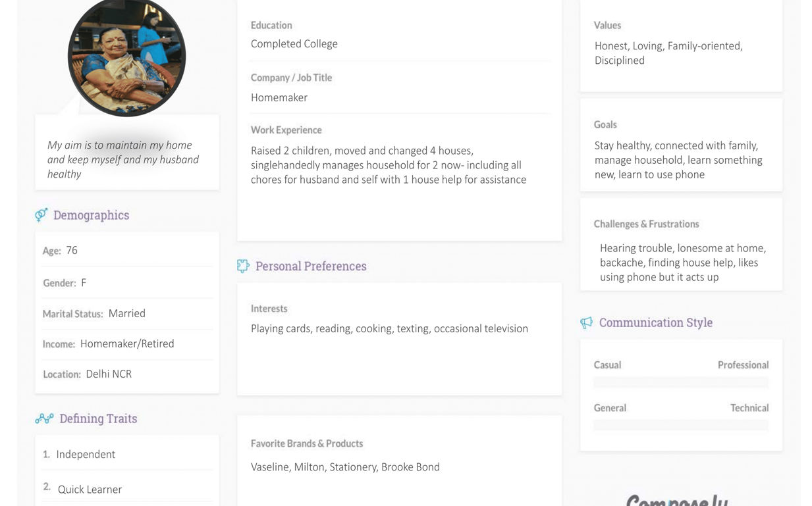Click the Communication Style megaphone icon
Viewport: 812px width, 506px height.
tap(586, 322)
